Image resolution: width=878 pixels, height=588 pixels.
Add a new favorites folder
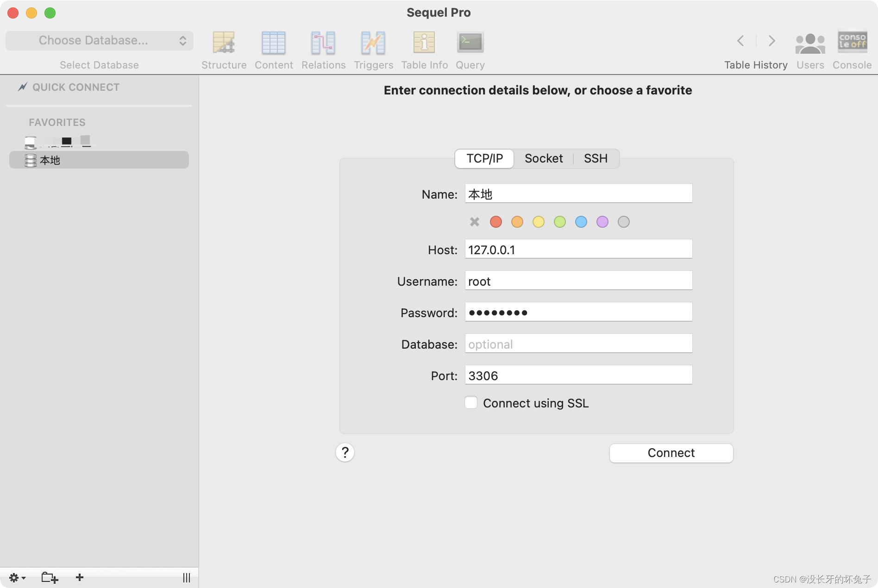(x=50, y=577)
